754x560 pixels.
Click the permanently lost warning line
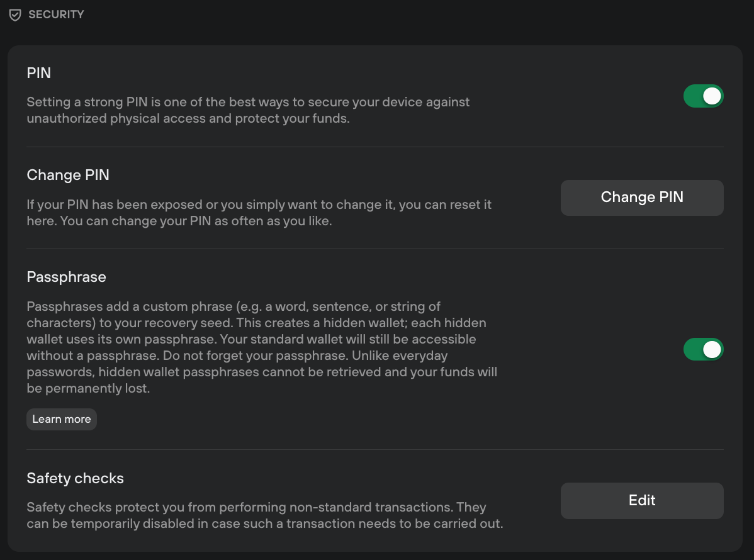(x=89, y=388)
